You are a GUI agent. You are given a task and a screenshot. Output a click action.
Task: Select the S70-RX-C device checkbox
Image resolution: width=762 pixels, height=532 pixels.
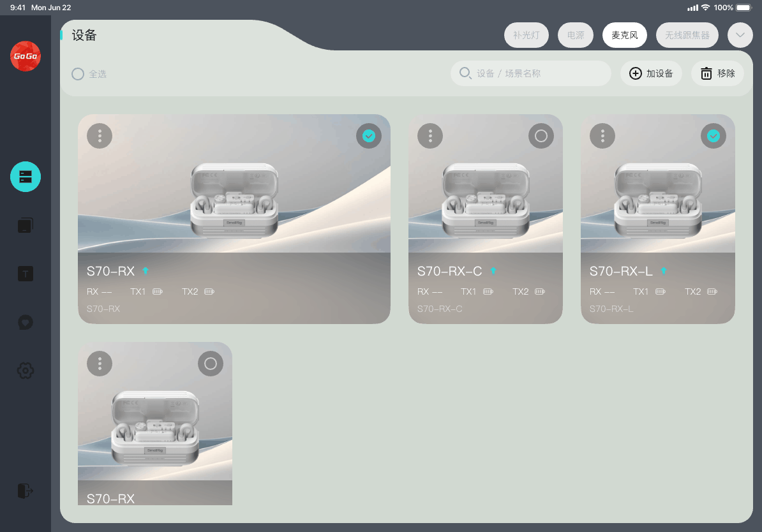tap(541, 136)
